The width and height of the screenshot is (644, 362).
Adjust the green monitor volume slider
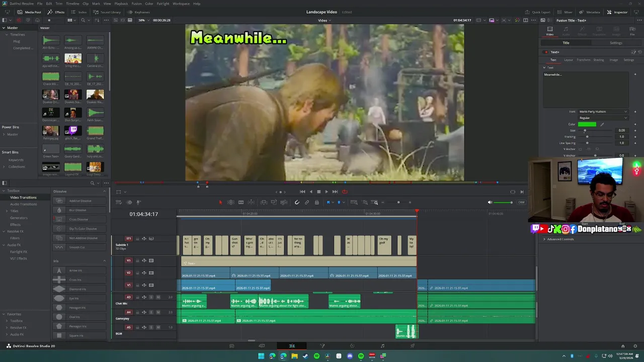504,202
